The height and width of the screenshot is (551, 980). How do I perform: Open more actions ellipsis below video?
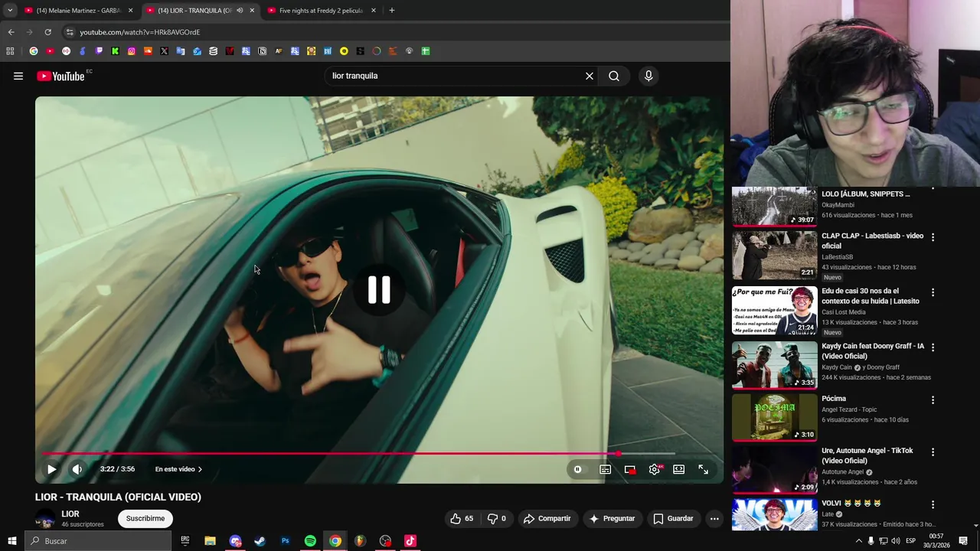tap(714, 518)
